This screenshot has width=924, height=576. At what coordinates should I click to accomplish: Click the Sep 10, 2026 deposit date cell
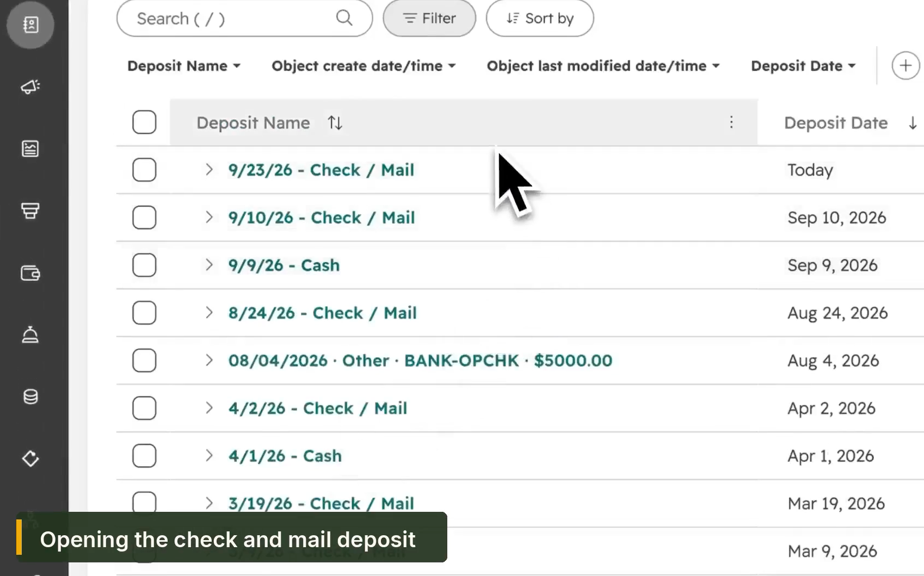[837, 218]
